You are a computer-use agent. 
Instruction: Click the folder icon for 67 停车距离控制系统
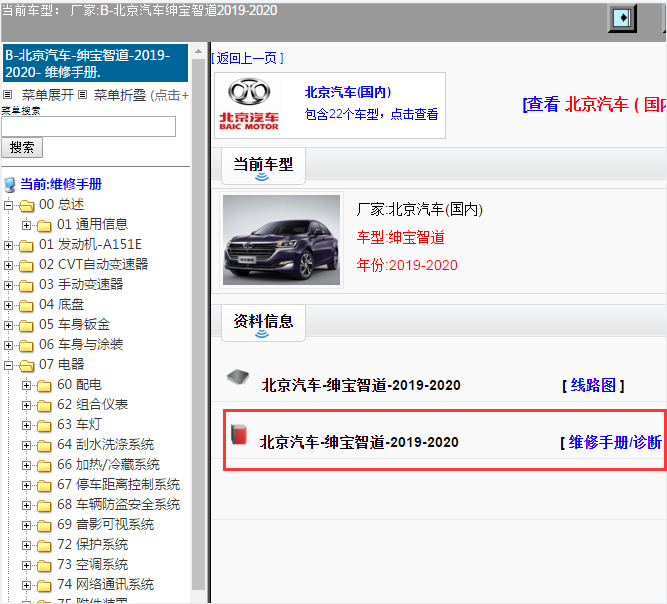(x=44, y=486)
